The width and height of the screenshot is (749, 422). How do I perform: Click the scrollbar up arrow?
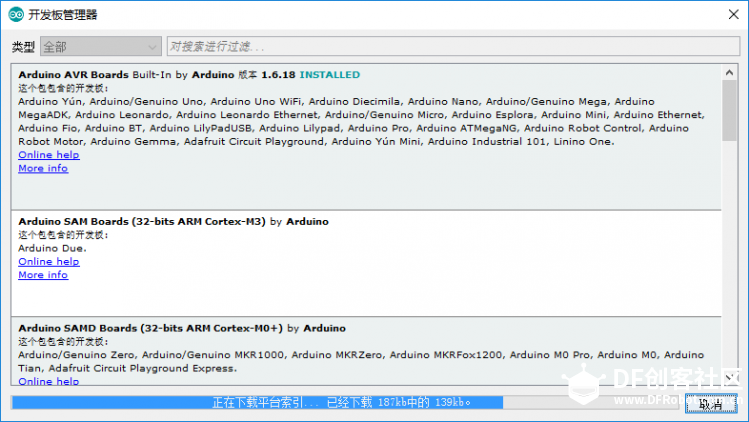tap(729, 73)
